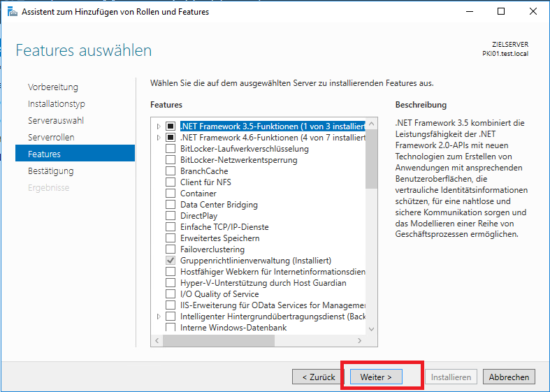Tick the Container feature checkbox

coord(171,194)
